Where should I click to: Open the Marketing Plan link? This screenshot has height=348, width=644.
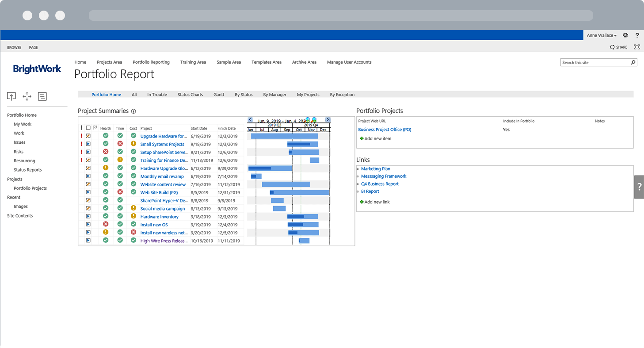[x=376, y=169]
